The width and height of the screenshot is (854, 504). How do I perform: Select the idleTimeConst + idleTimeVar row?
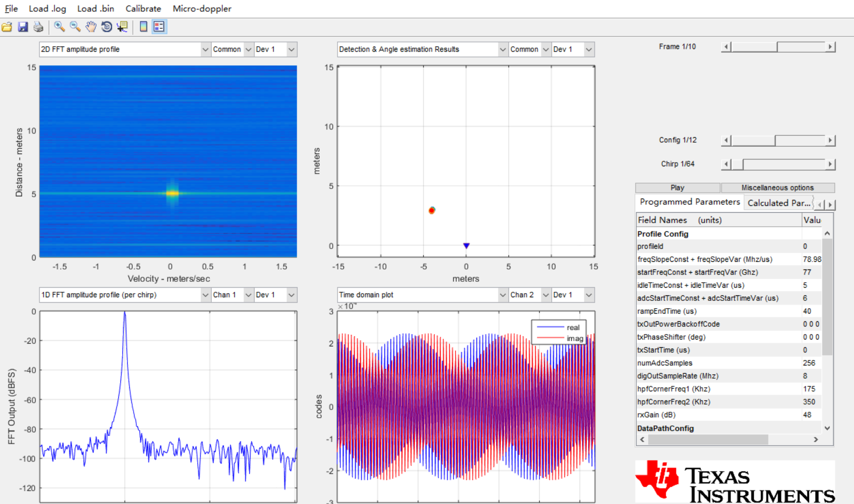point(729,285)
